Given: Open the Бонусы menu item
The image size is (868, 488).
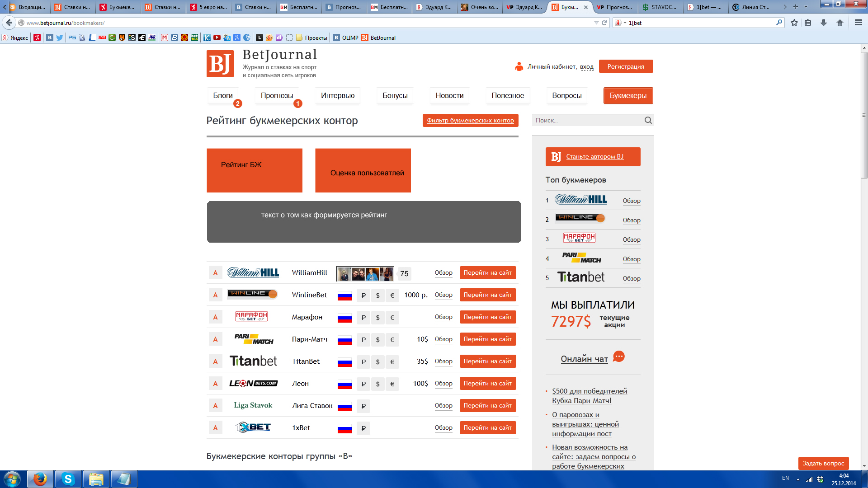Looking at the screenshot, I should coord(395,95).
